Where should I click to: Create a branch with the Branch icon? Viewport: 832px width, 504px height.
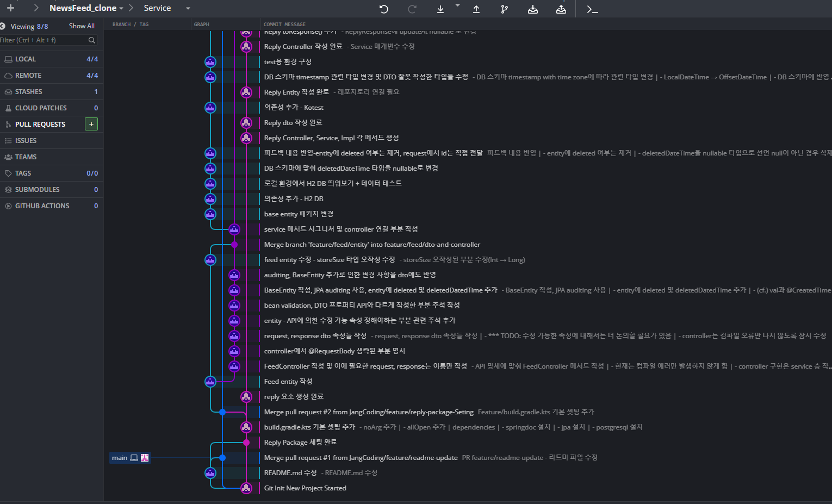[x=505, y=9]
